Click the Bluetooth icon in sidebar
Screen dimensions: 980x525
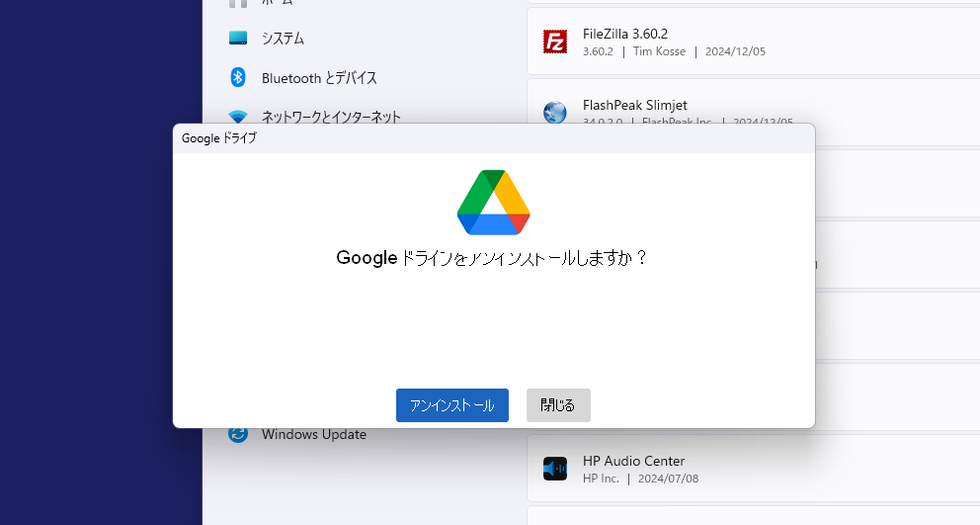coord(237,77)
